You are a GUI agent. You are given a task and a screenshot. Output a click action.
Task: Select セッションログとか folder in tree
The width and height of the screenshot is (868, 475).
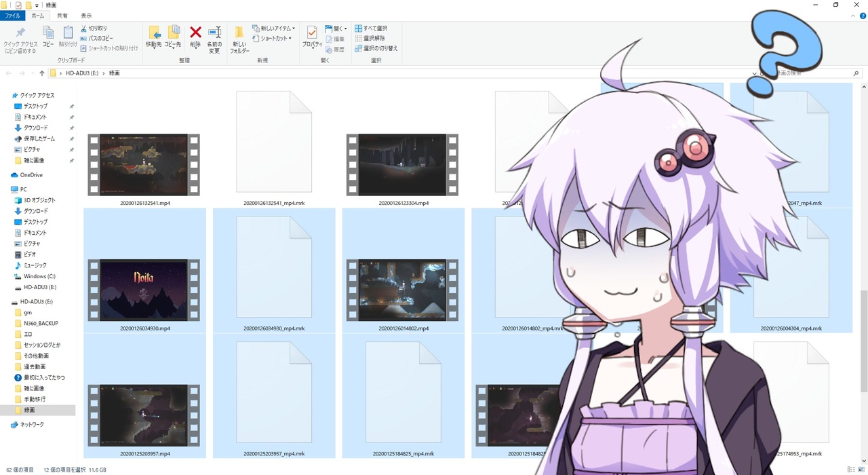tap(37, 345)
